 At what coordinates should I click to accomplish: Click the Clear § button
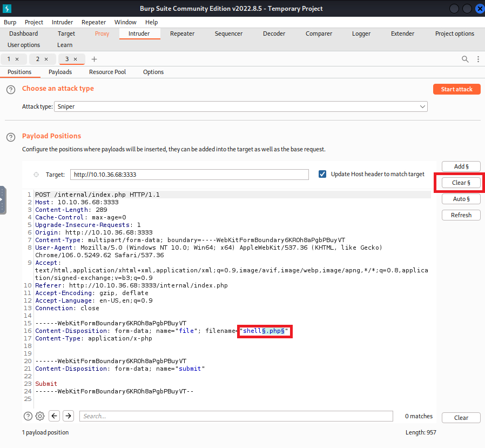click(x=461, y=183)
